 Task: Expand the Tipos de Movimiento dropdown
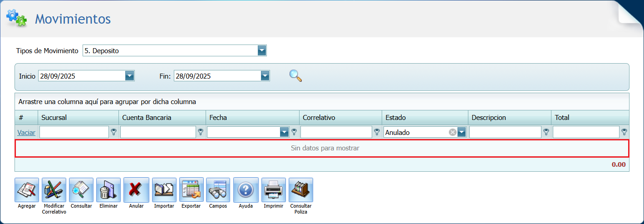tap(262, 50)
